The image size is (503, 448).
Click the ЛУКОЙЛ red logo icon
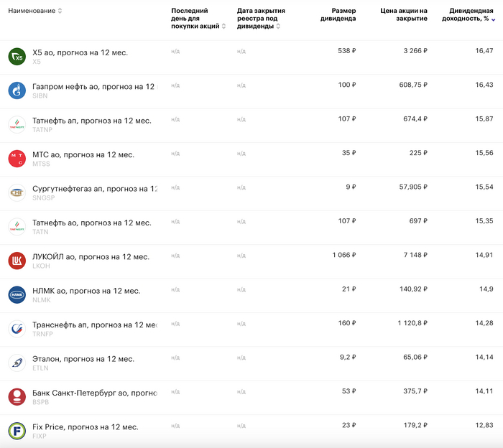click(x=17, y=261)
